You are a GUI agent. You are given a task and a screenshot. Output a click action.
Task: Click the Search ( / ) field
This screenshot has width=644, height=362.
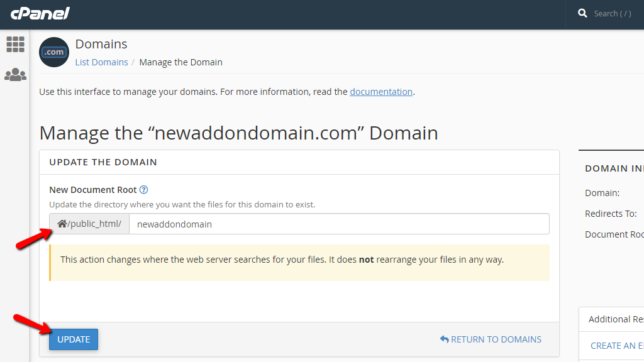point(611,13)
